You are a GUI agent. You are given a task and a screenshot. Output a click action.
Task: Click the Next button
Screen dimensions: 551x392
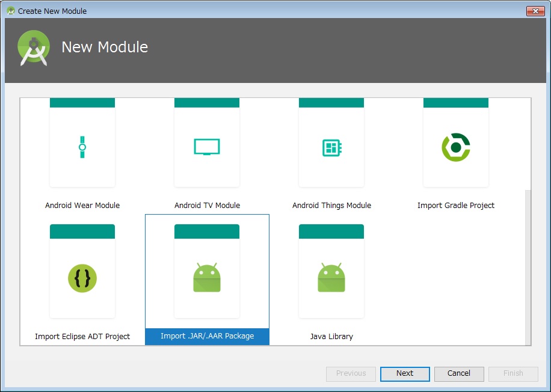pos(405,373)
